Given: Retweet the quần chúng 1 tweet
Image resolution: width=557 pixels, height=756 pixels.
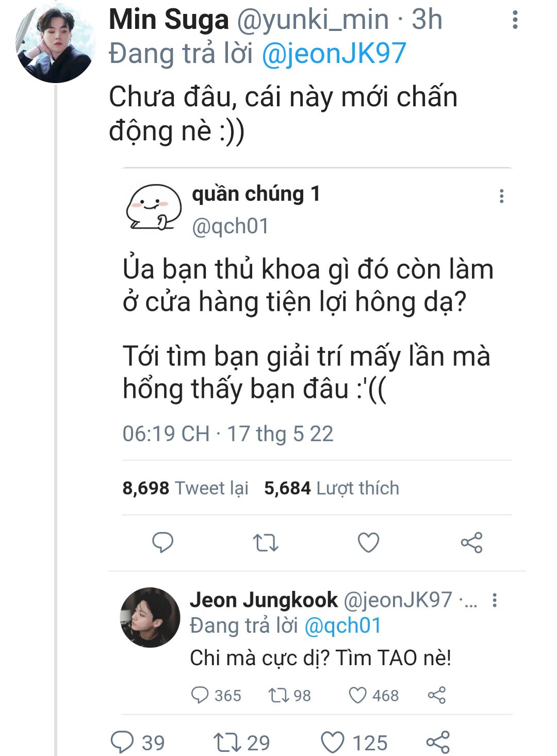Looking at the screenshot, I should [x=266, y=543].
